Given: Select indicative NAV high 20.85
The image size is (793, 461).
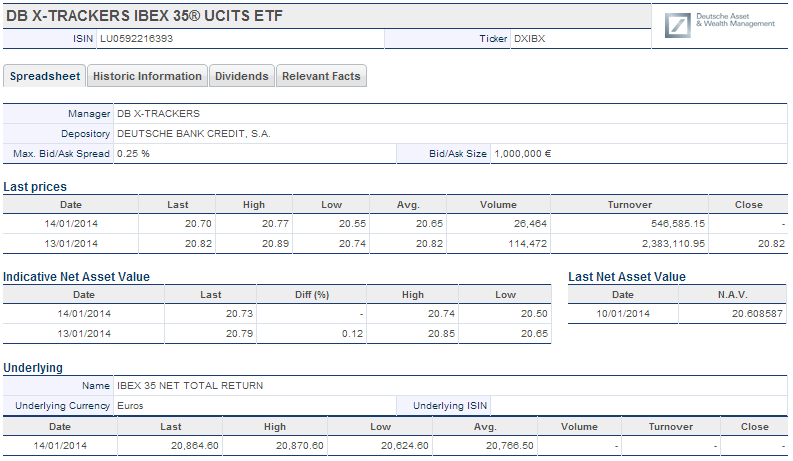Looking at the screenshot, I should click(442, 334).
